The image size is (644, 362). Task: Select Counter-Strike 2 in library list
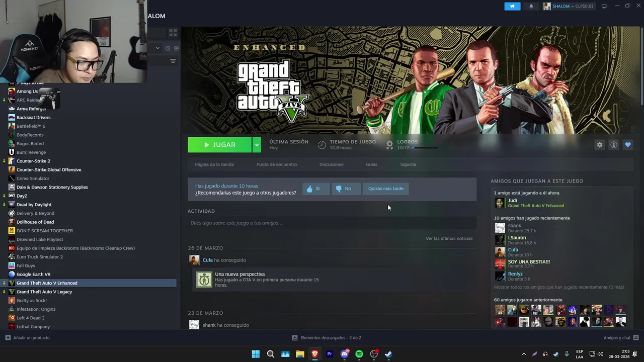(x=33, y=161)
